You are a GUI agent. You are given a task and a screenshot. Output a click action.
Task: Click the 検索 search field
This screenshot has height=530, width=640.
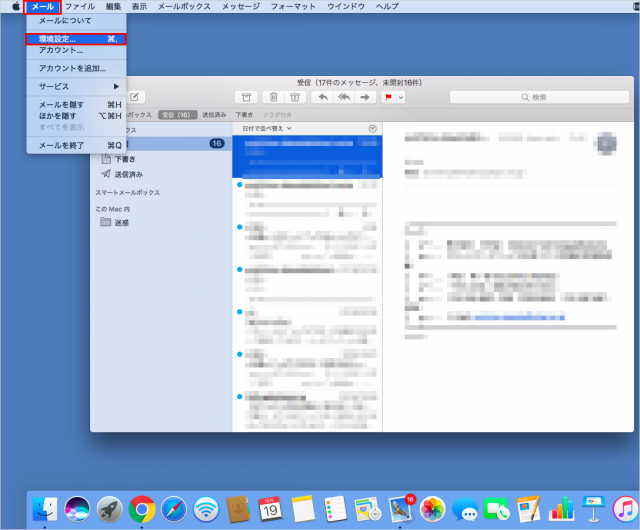[x=538, y=97]
